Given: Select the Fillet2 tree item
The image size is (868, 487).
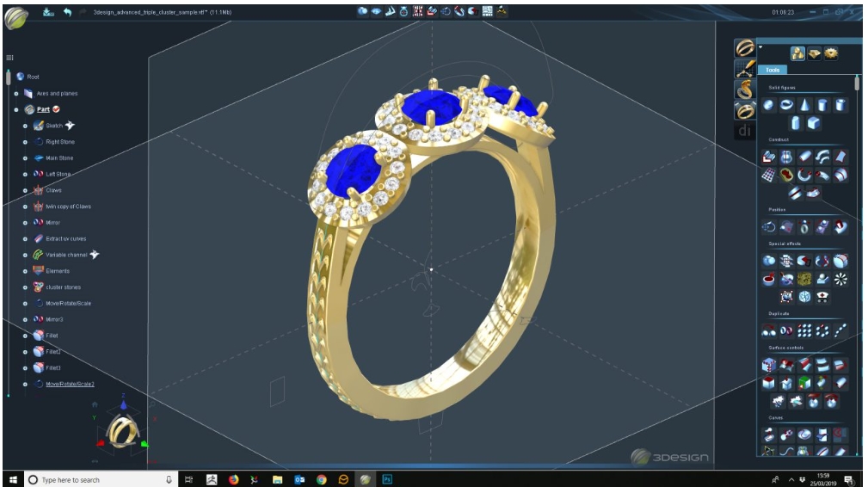Looking at the screenshot, I should 53,352.
